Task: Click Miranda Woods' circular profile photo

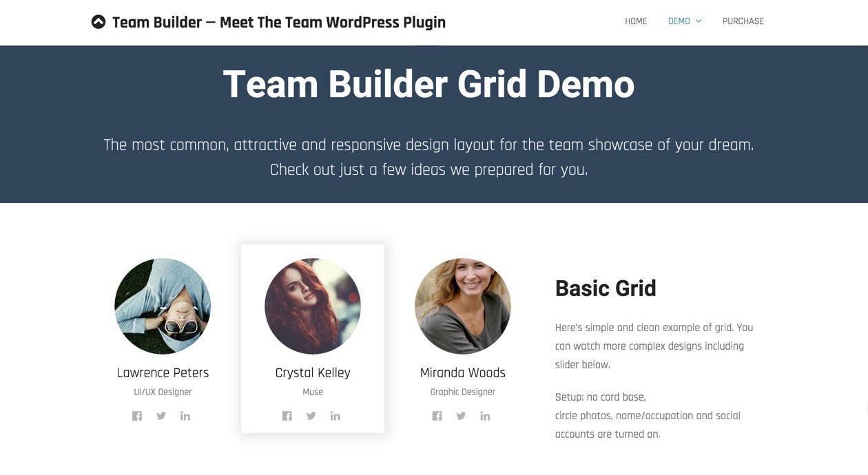Action: pyautogui.click(x=462, y=306)
